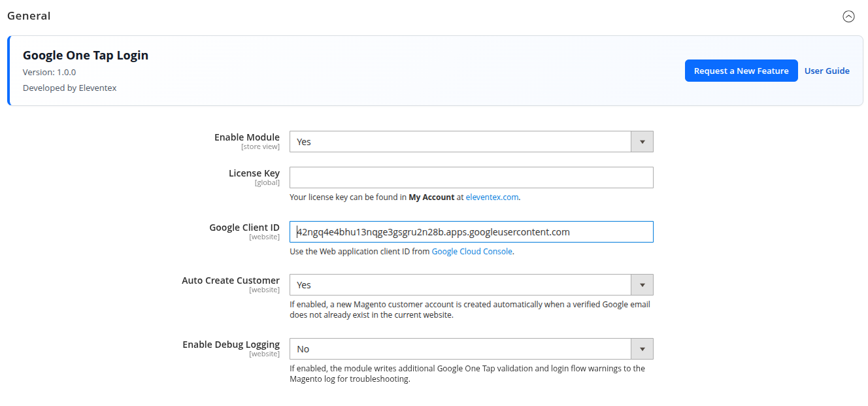Image resolution: width=868 pixels, height=406 pixels.
Task: Click the Enable Module field label
Action: click(246, 137)
